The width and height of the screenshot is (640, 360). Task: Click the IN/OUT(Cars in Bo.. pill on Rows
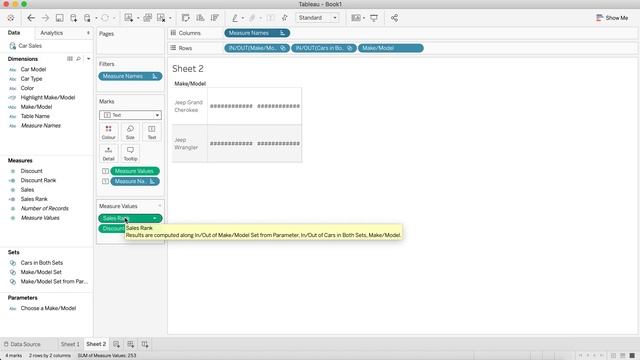324,48
